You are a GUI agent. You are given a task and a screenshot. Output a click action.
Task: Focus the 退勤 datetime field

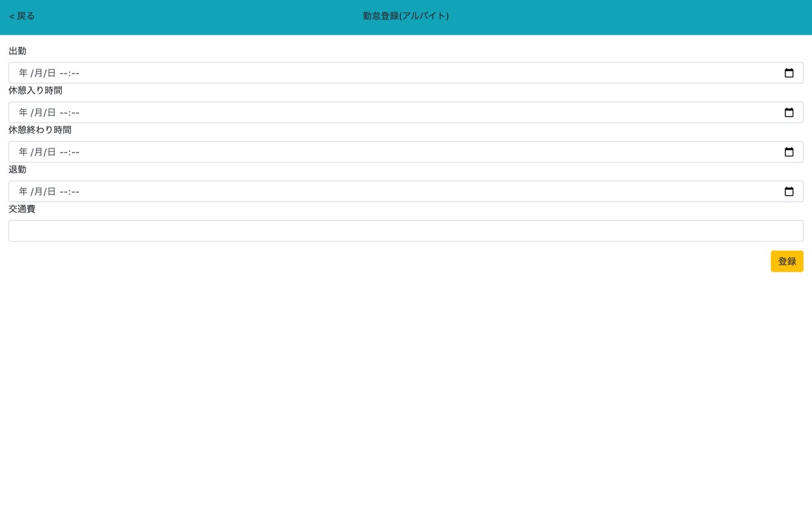point(406,192)
